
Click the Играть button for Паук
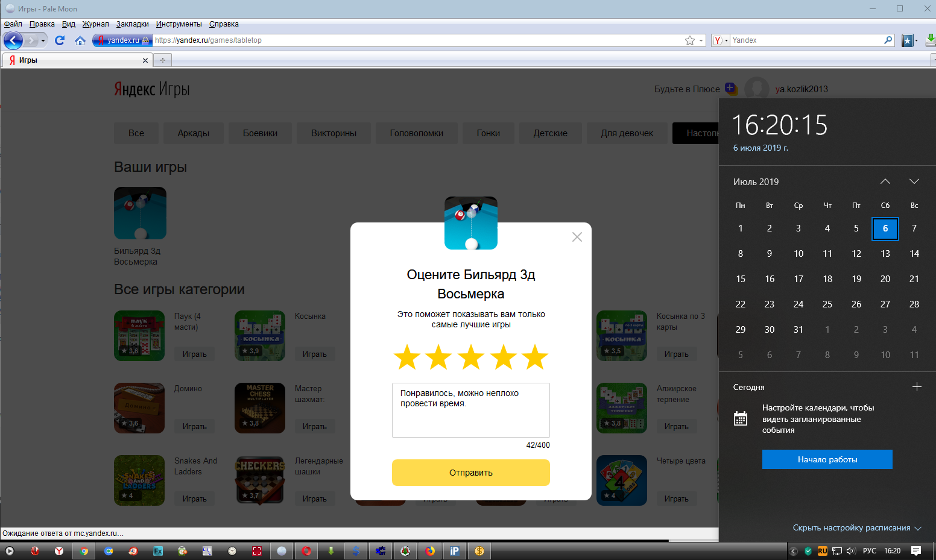[195, 354]
